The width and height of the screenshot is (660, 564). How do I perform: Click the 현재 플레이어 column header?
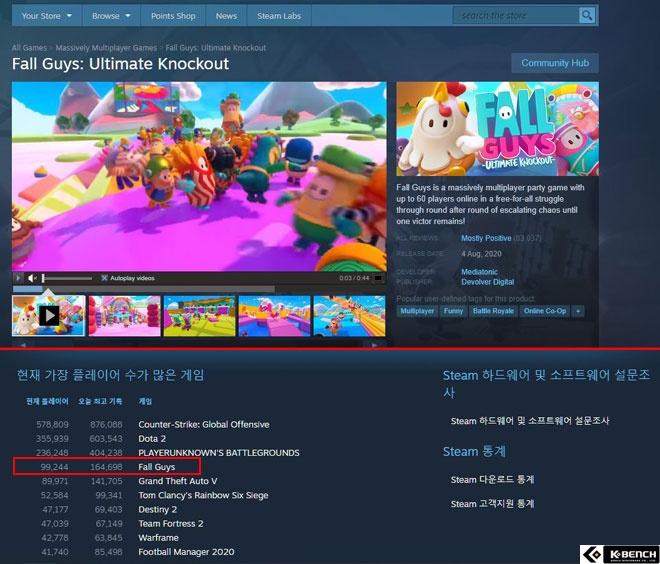tap(47, 402)
